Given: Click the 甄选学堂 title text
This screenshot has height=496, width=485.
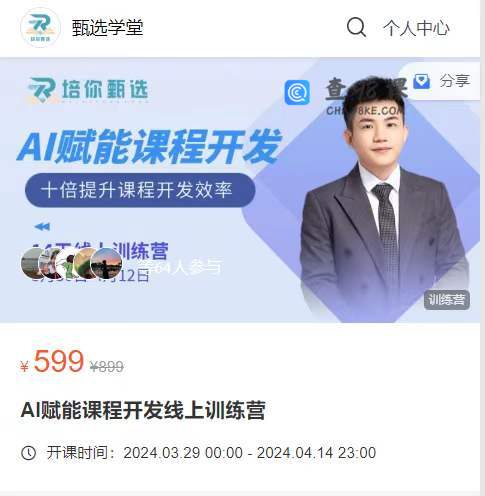Looking at the screenshot, I should [x=107, y=28].
